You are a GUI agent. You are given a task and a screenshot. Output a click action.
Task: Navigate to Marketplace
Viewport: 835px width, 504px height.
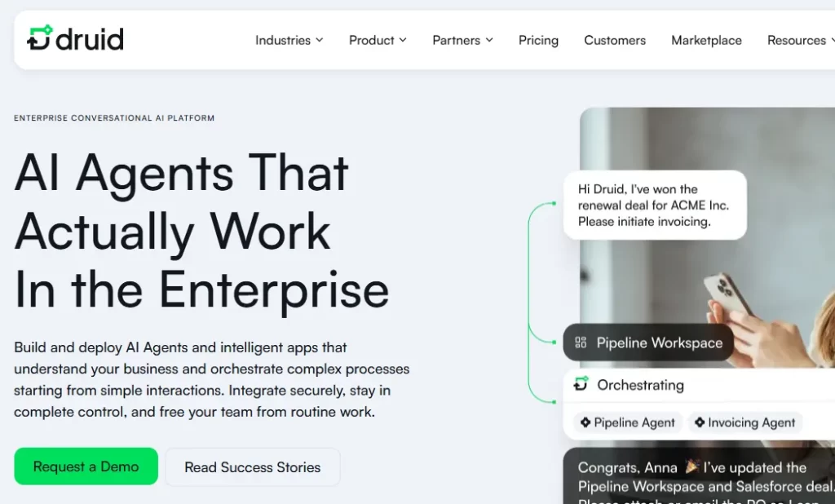click(706, 40)
